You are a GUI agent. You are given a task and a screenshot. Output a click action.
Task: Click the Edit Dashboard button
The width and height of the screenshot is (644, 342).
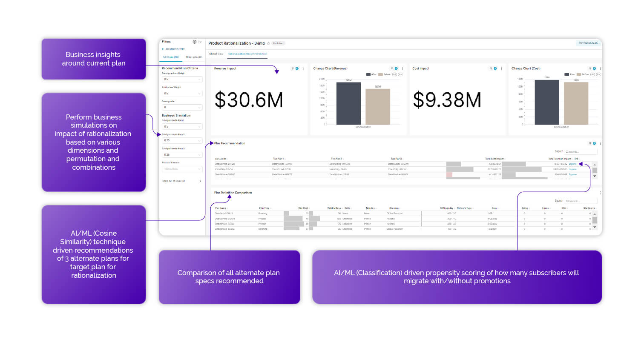click(588, 43)
